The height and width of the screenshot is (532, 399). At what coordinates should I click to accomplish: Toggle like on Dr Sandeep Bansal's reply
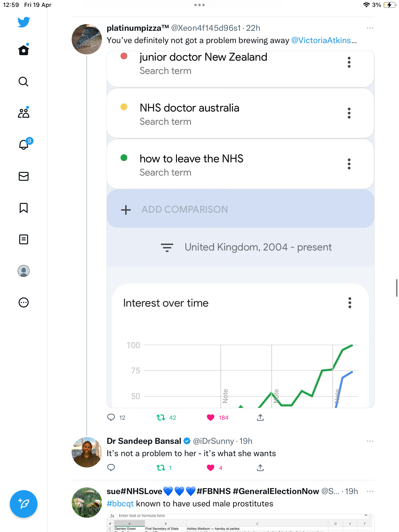[x=211, y=468]
